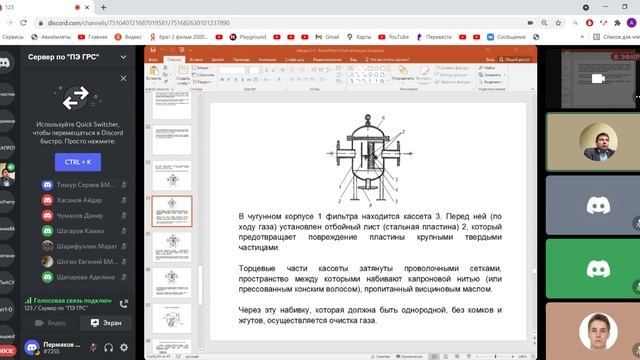The image size is (640, 360).
Task: Click Общий доступ share button
Action: pos(514,60)
